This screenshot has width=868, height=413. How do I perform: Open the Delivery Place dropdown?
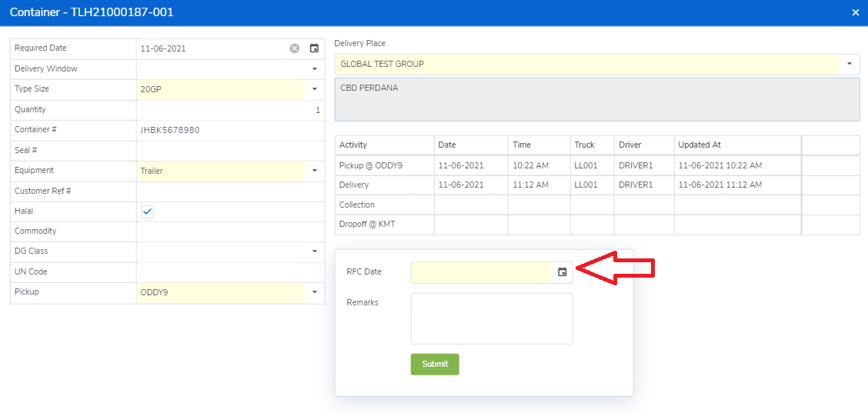pyautogui.click(x=850, y=64)
